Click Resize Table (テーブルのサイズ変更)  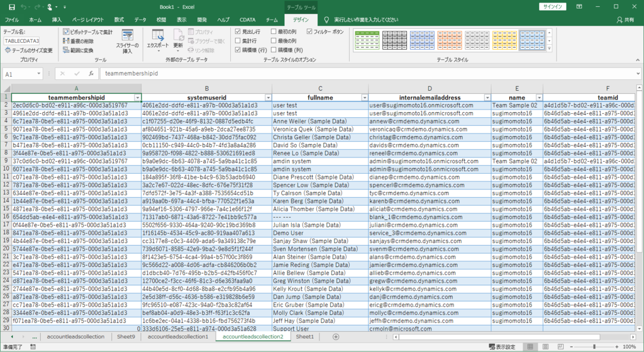[29, 50]
